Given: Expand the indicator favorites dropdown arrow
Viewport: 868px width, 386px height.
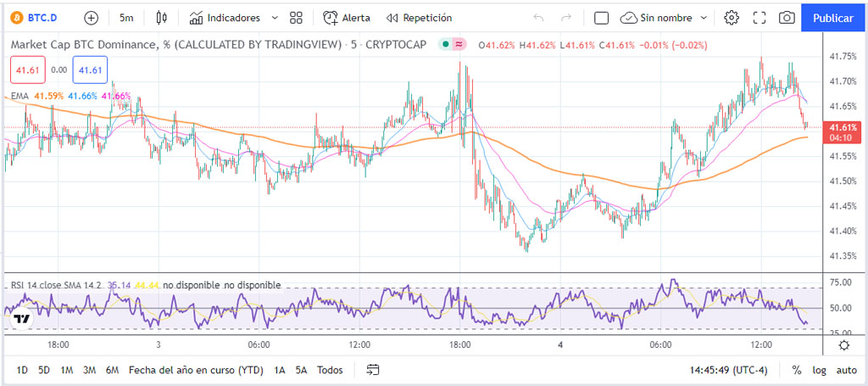Looking at the screenshot, I should tap(275, 18).
